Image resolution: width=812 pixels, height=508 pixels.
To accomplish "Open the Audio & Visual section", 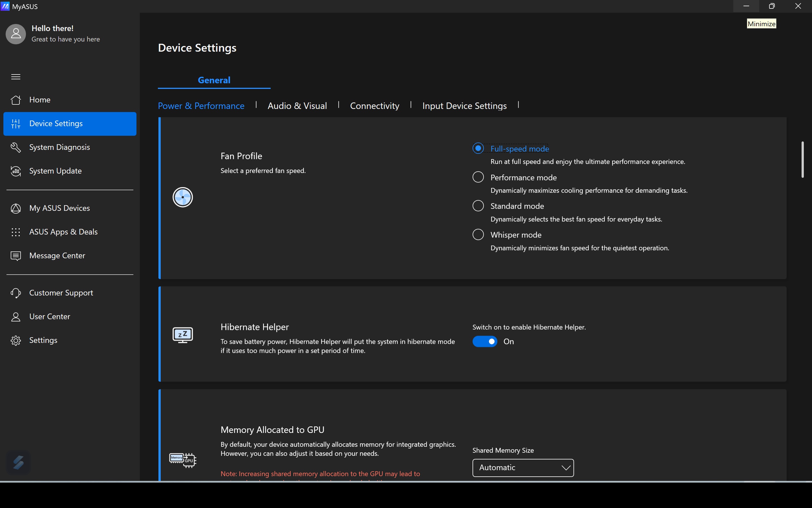I will (x=297, y=106).
